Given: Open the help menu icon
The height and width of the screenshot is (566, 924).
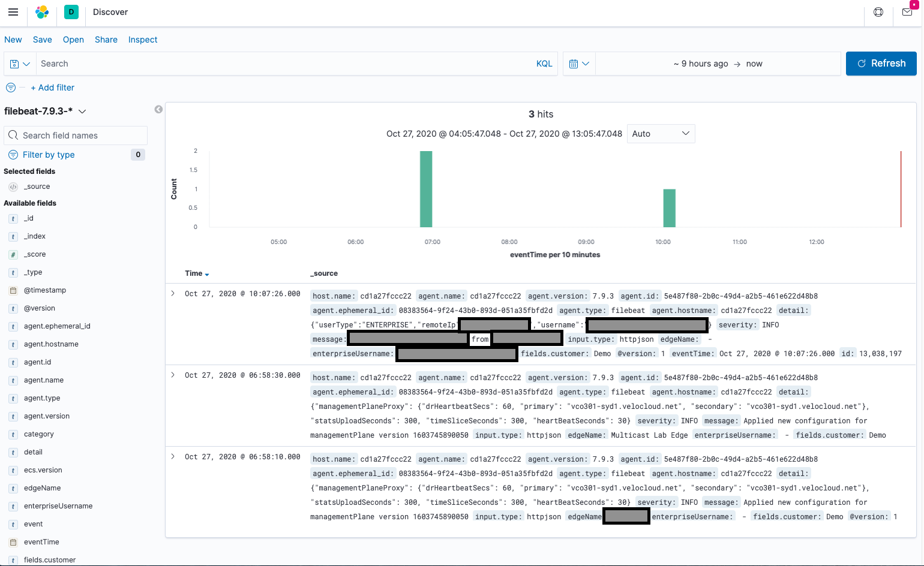Looking at the screenshot, I should point(878,12).
